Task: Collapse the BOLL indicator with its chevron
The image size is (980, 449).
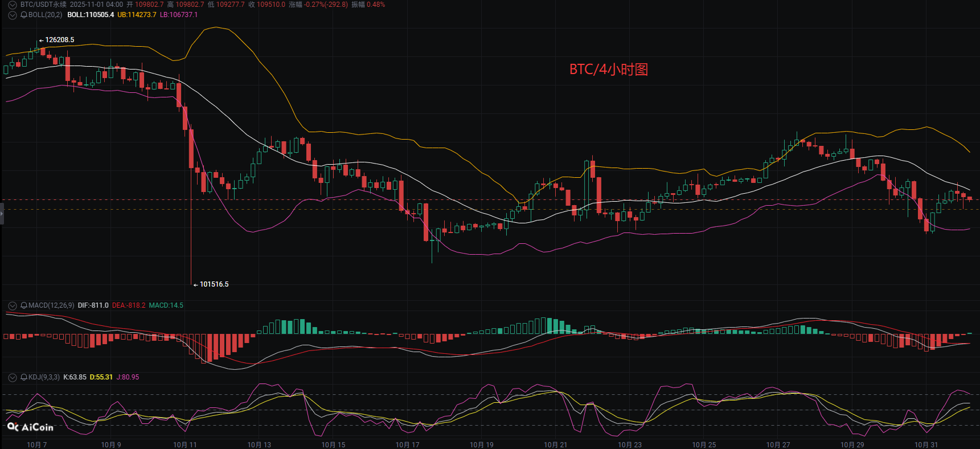Action: point(12,15)
